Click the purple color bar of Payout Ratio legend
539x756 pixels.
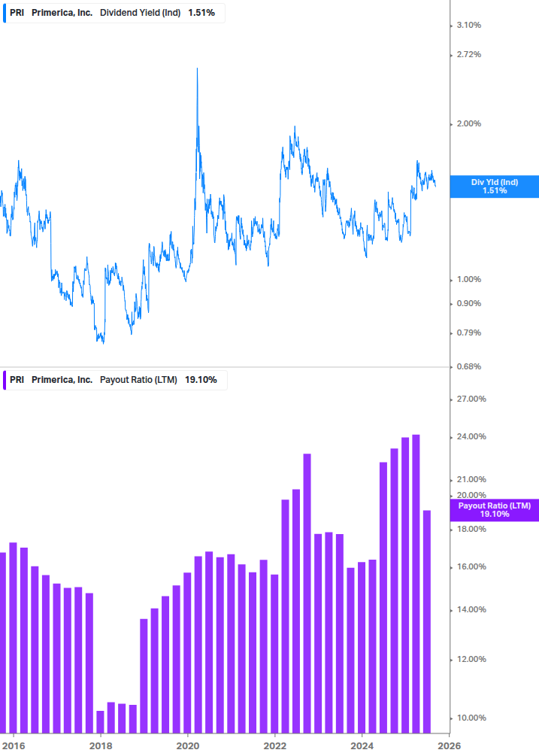[x=5, y=380]
